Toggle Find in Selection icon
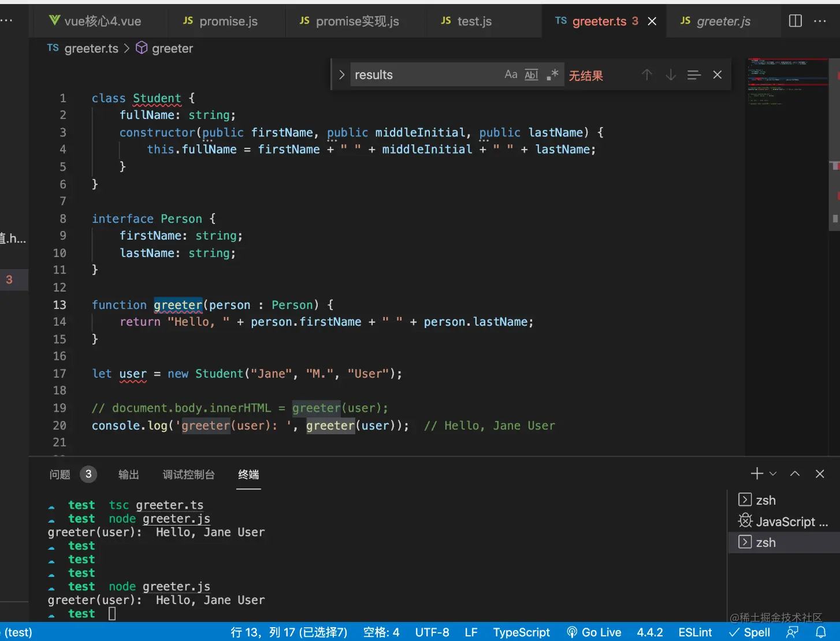840x641 pixels. 694,74
